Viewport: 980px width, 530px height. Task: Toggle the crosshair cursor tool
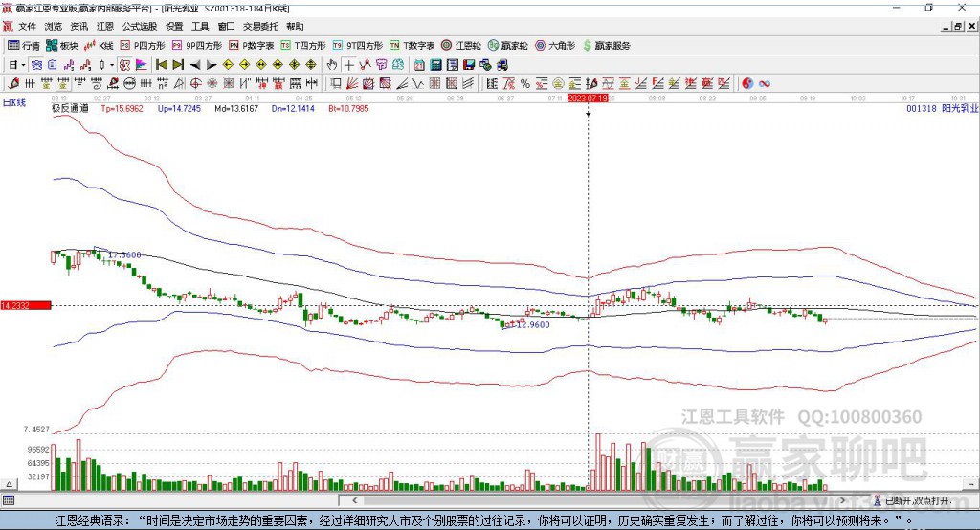[x=348, y=65]
